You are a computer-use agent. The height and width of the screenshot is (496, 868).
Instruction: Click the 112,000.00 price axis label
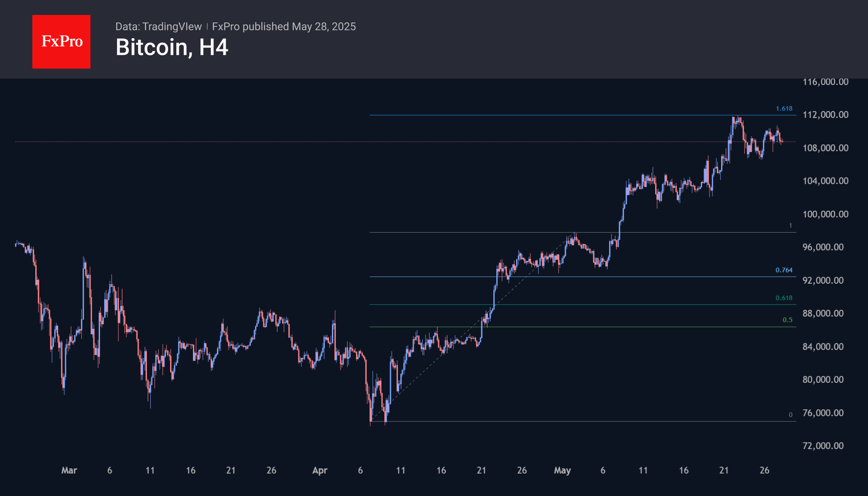tap(825, 115)
